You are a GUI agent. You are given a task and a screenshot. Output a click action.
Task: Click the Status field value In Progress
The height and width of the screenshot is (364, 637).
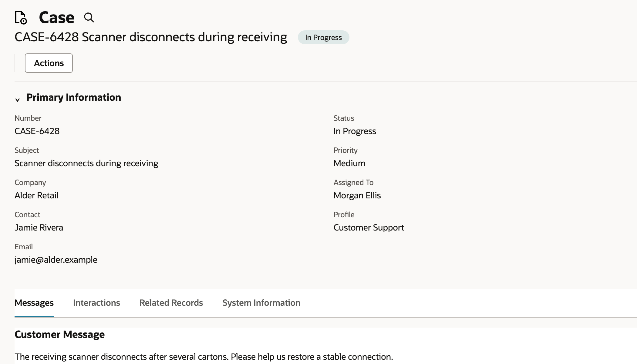355,131
